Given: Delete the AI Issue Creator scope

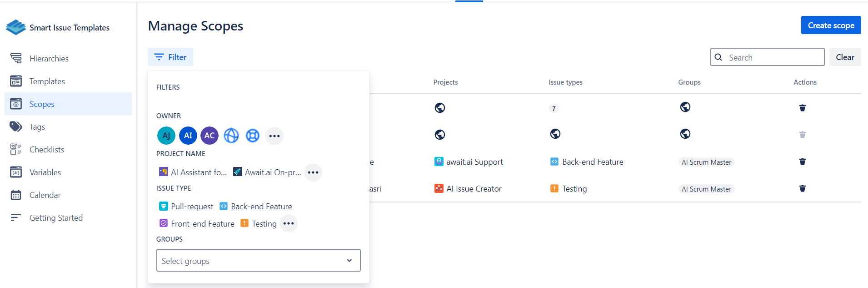Looking at the screenshot, I should (802, 188).
